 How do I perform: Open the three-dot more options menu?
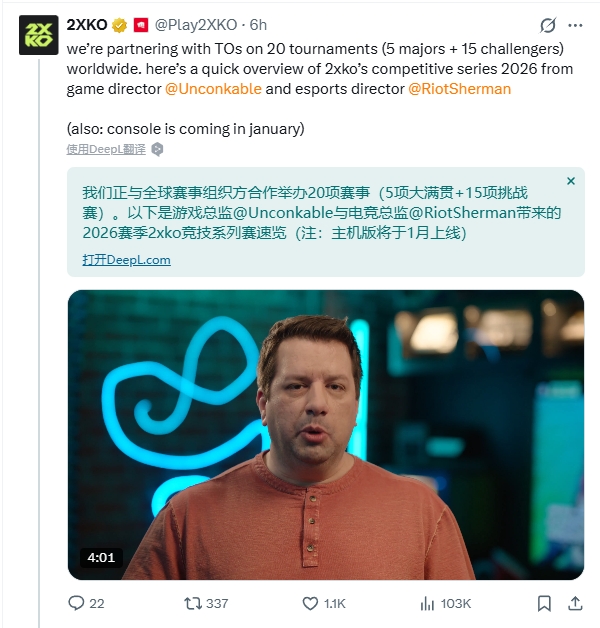tap(575, 26)
